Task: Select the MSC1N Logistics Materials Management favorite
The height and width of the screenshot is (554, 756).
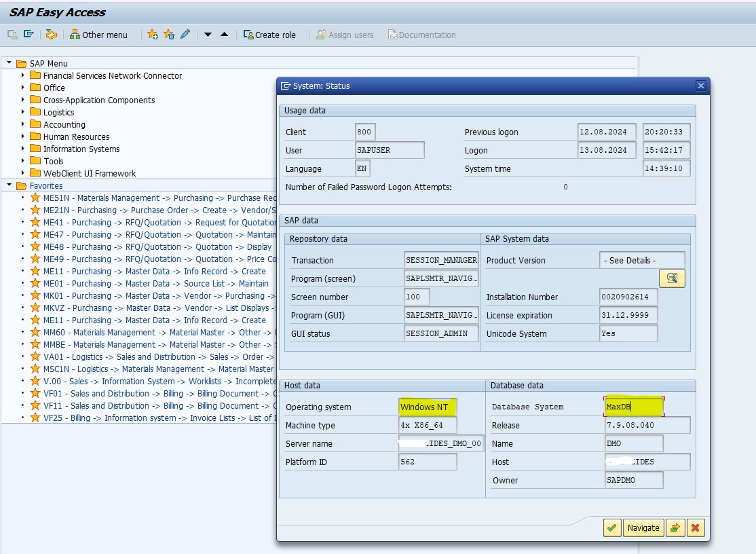Action: [x=159, y=369]
